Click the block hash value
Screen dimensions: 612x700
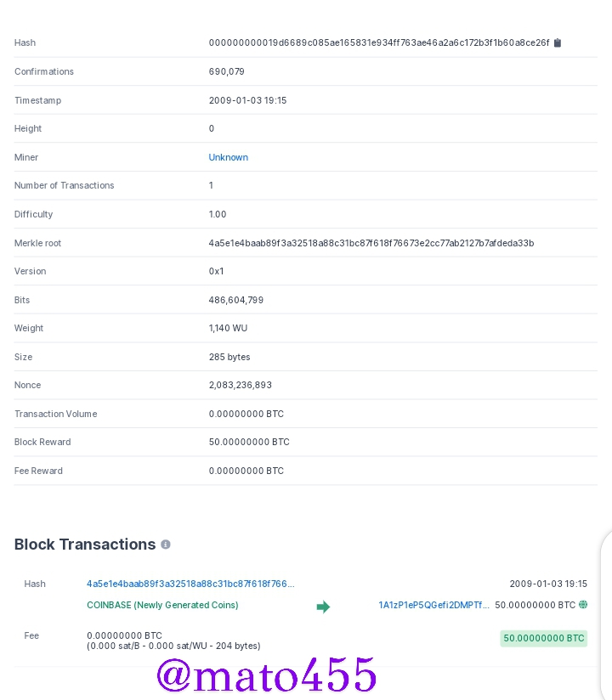coord(379,42)
